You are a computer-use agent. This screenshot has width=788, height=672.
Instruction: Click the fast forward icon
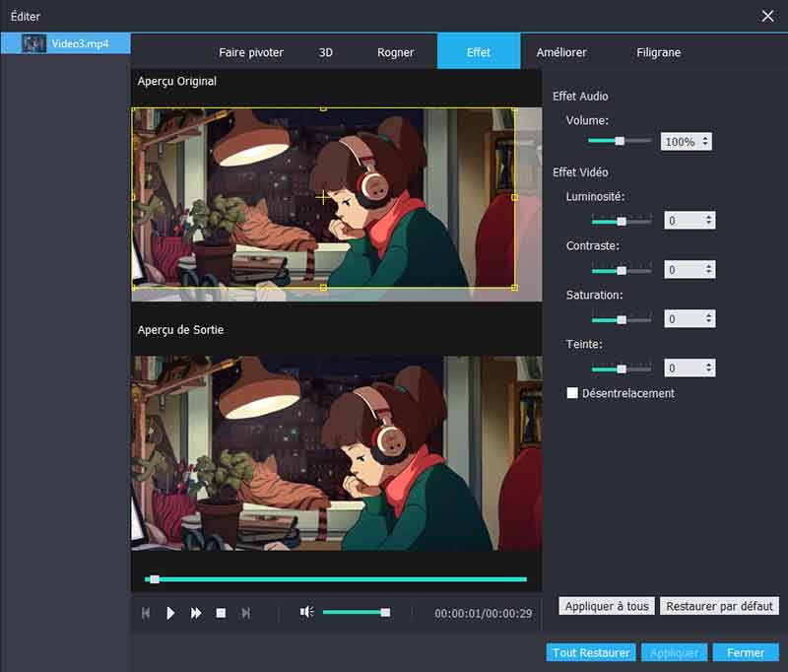tap(196, 613)
